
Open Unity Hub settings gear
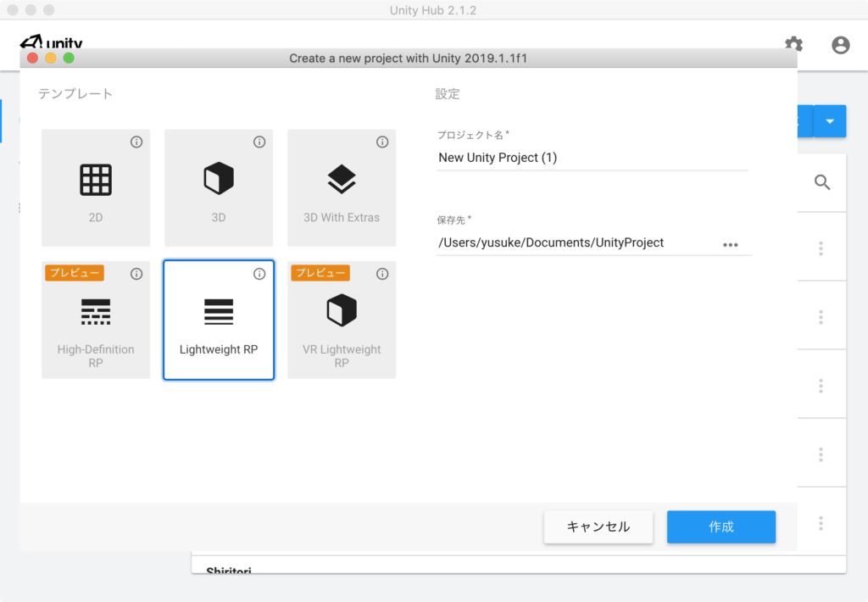click(x=793, y=45)
